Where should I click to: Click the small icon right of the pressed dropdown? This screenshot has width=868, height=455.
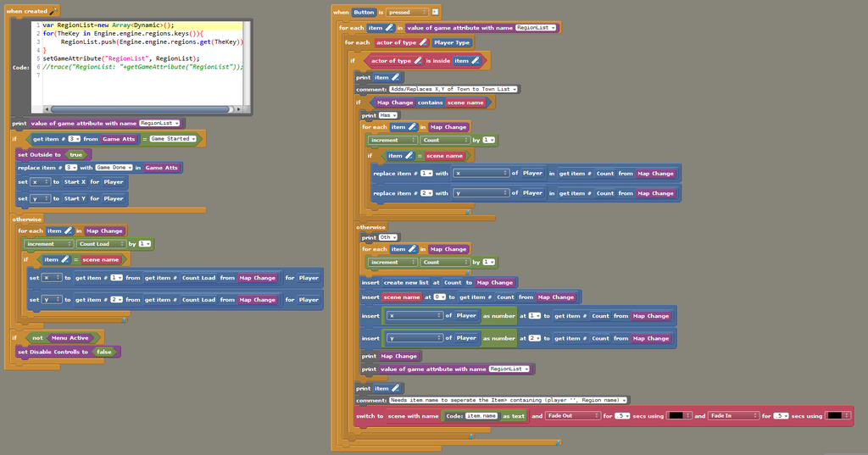[435, 12]
